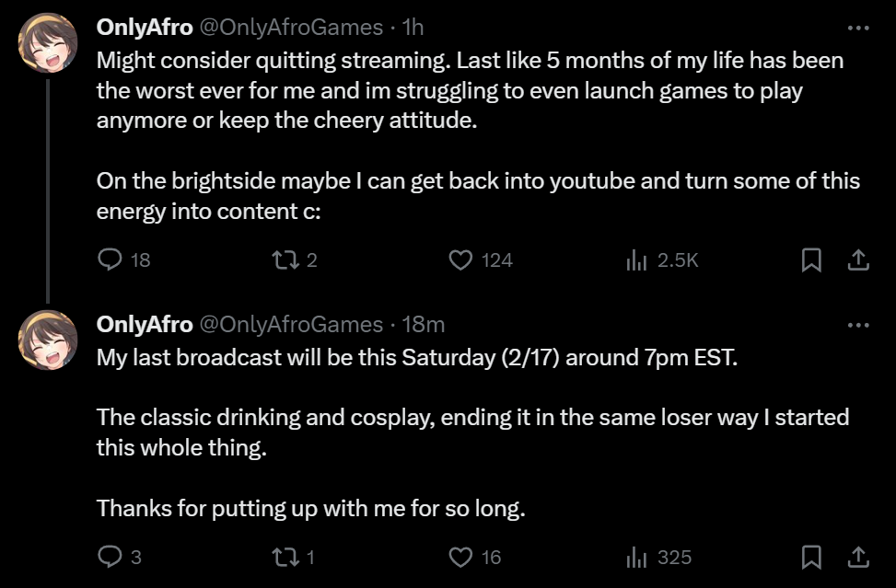Open the 1h timestamp of first tweet
The image size is (896, 588).
(413, 28)
